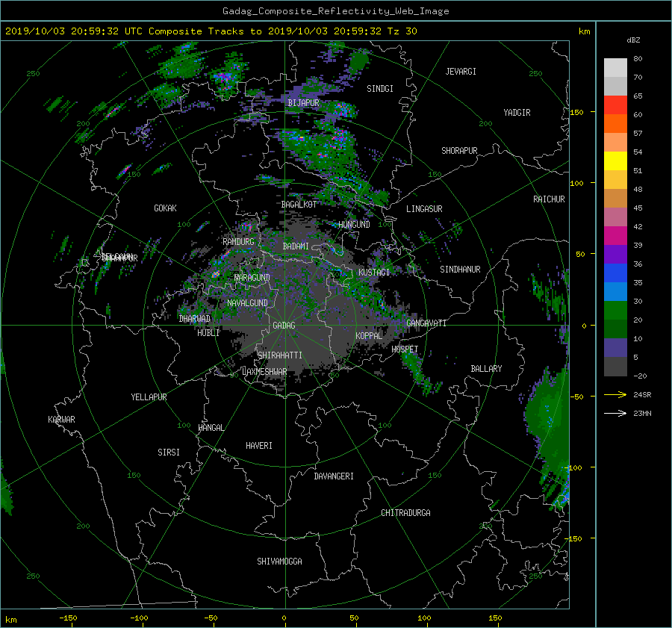Click the SHIRAHATTI city label

tap(280, 355)
